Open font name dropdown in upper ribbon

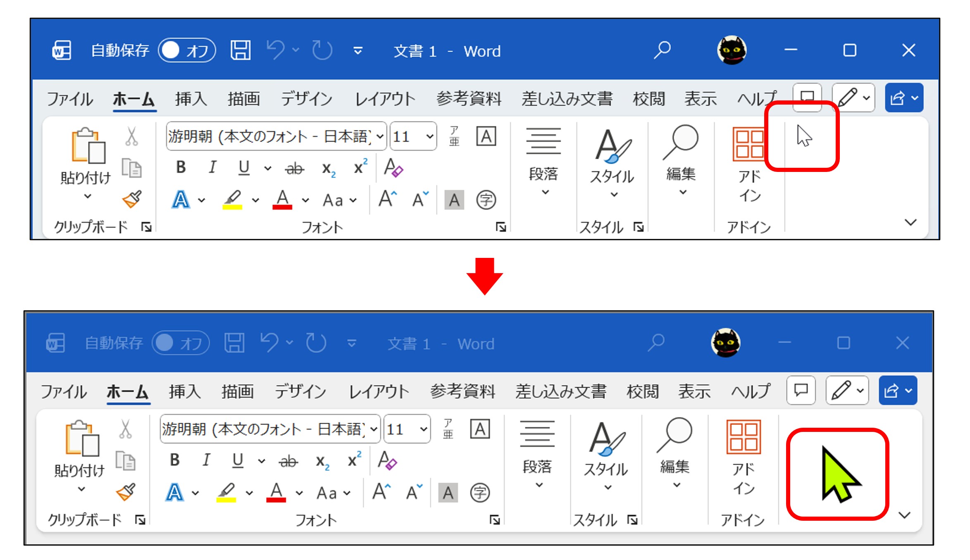point(380,136)
